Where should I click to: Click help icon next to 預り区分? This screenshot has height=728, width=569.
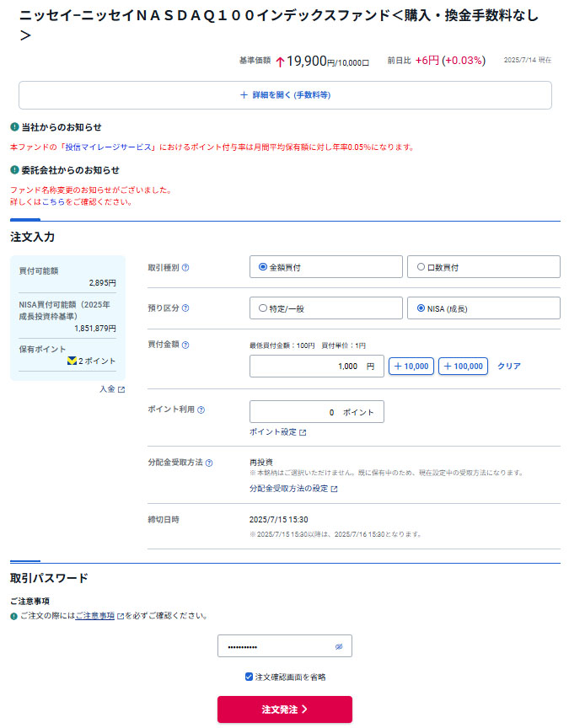tap(185, 308)
